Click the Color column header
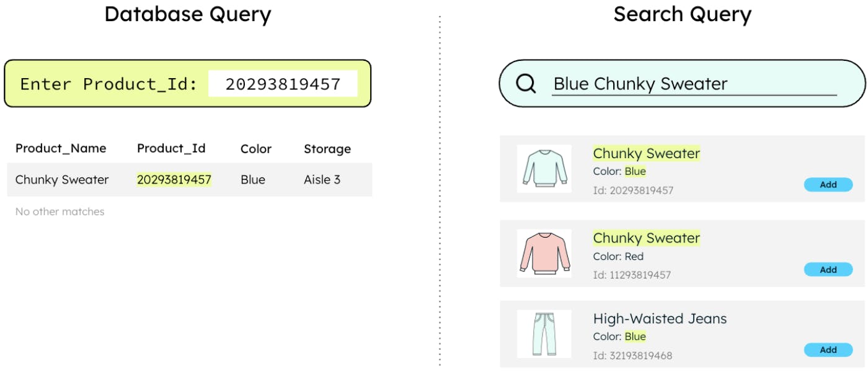The height and width of the screenshot is (371, 868). (x=256, y=149)
